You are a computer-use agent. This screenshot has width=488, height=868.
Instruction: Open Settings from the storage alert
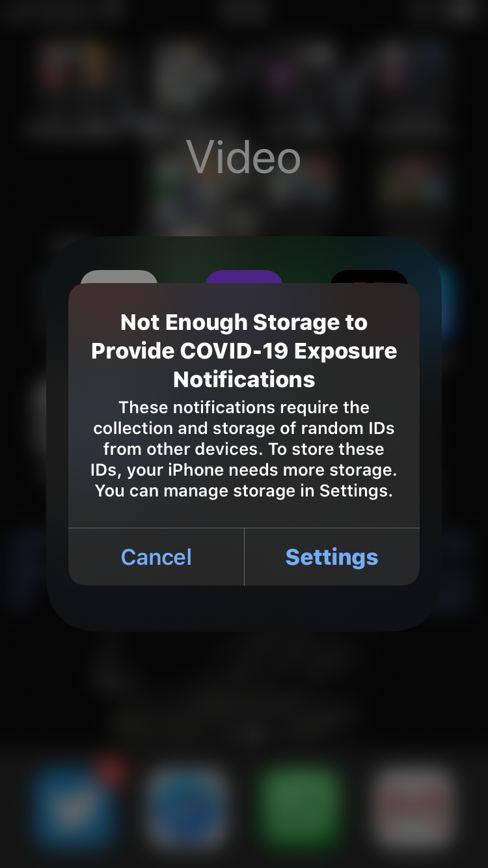[x=332, y=557]
